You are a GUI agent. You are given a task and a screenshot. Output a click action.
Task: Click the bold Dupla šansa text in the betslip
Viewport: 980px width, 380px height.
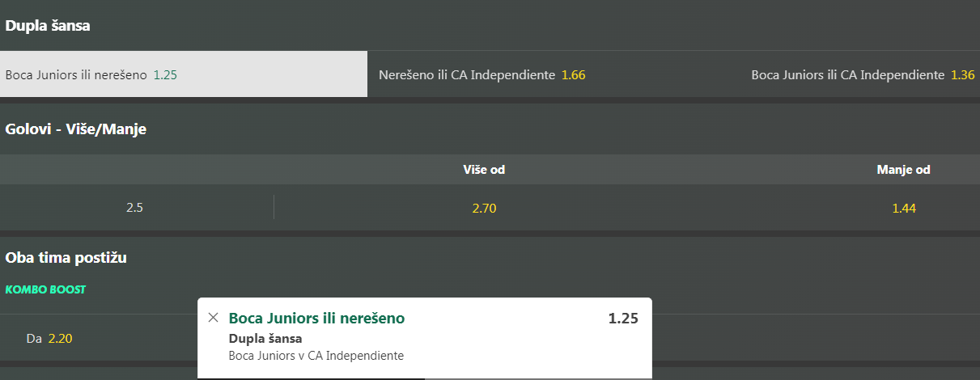(x=265, y=339)
